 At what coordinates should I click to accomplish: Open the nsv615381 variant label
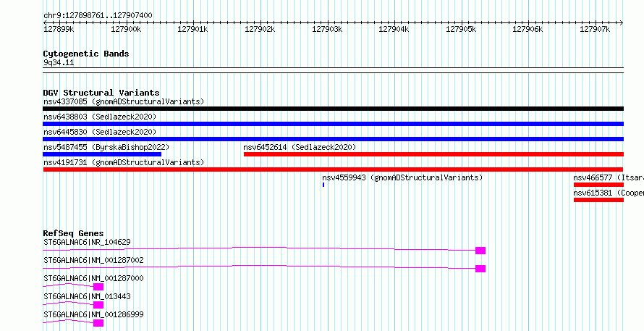pyautogui.click(x=609, y=193)
